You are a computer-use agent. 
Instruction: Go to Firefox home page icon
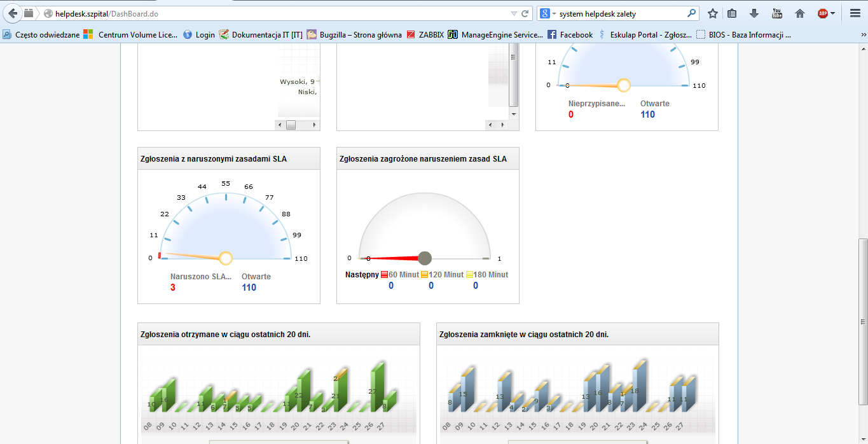point(800,13)
